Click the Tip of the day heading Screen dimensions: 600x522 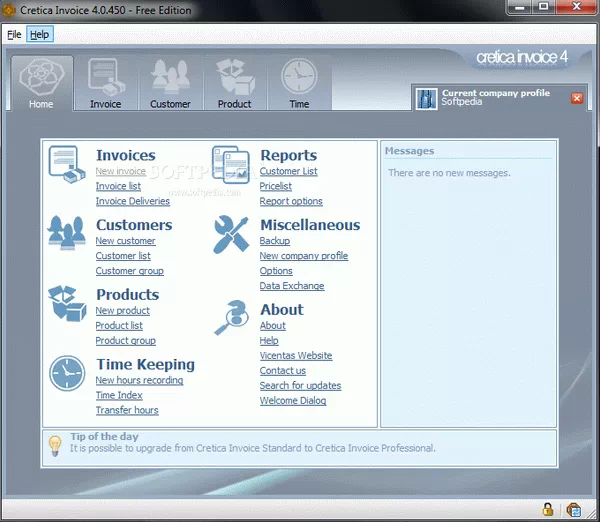pos(104,436)
